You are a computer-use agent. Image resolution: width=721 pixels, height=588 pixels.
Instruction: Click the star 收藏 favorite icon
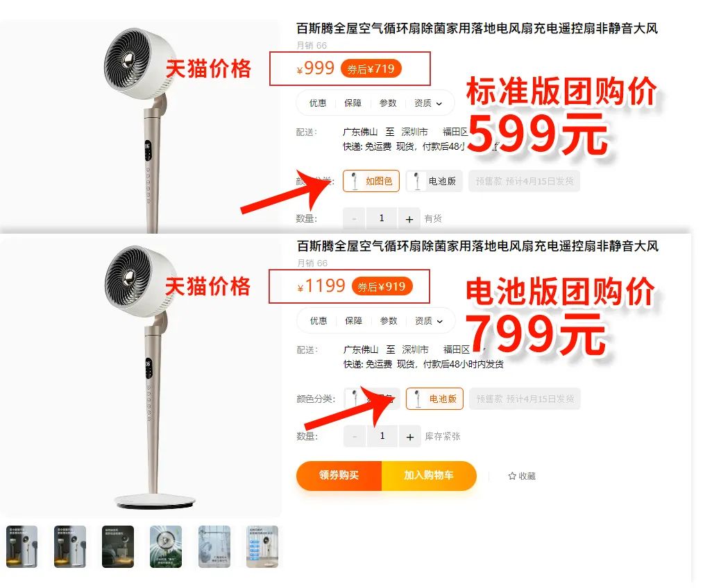(512, 476)
